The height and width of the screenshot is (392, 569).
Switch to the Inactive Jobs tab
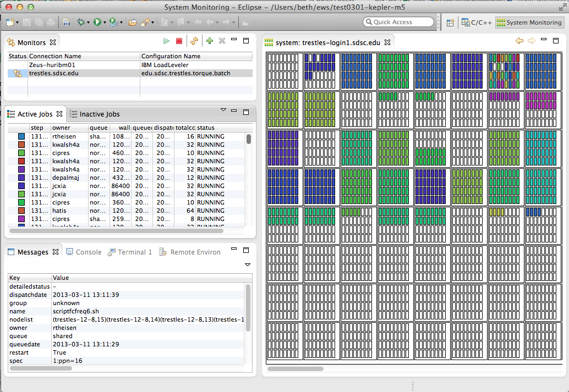click(x=95, y=114)
